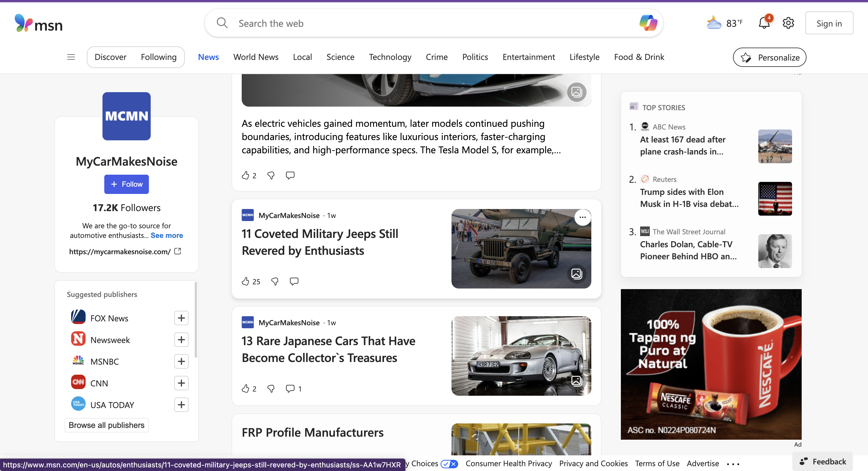Click Browse all publishers button
Viewport: 868px width, 471px height.
point(106,425)
